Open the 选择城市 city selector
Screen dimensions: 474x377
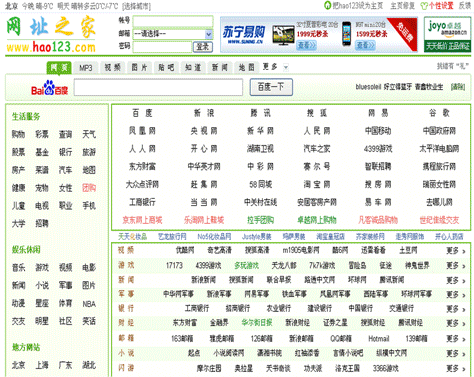136,6
